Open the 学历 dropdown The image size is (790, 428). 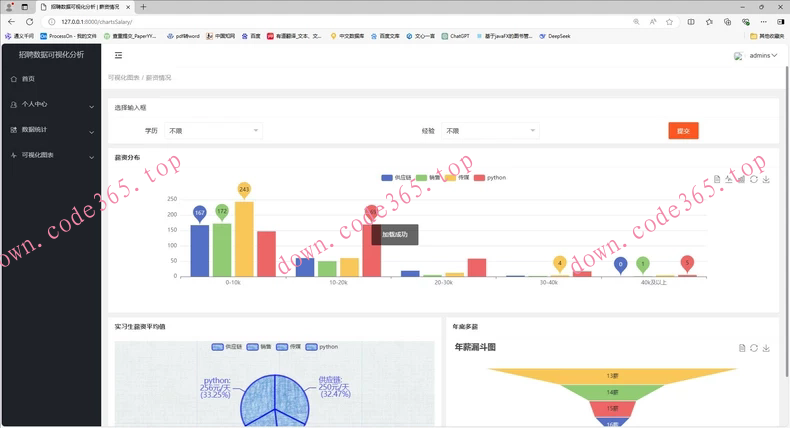(213, 131)
